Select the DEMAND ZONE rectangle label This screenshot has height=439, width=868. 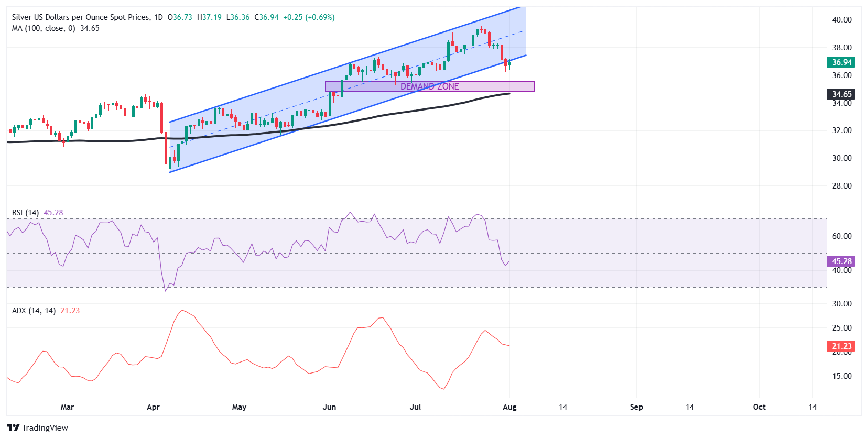tap(429, 86)
